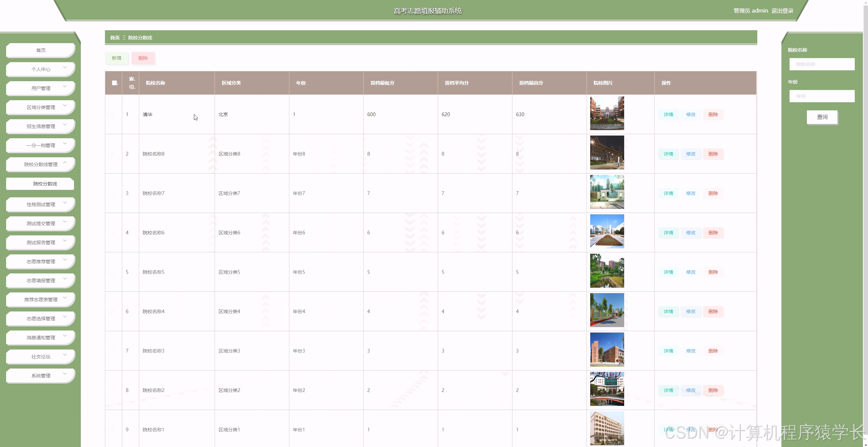Collapse the 院校分数线管理 menu

(x=41, y=164)
